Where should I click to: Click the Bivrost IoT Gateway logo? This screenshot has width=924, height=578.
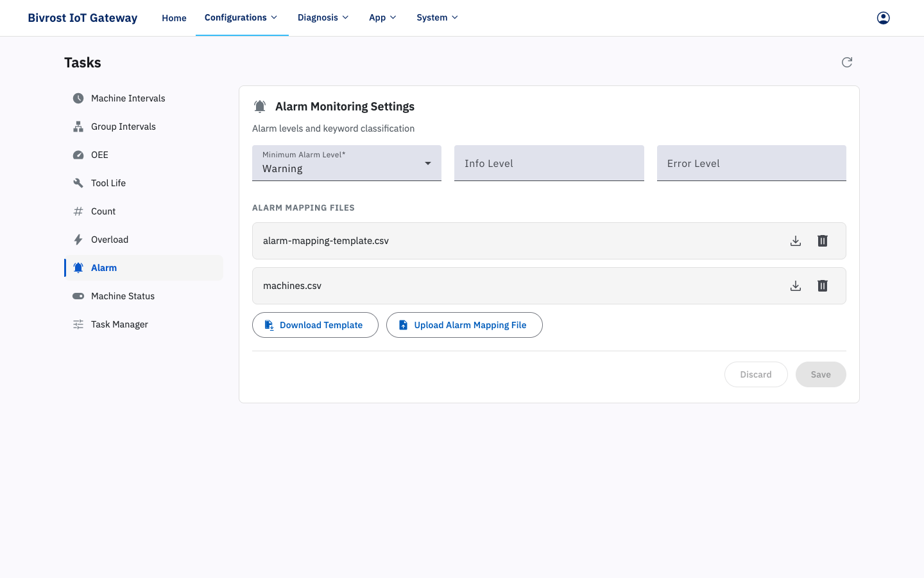(x=83, y=18)
